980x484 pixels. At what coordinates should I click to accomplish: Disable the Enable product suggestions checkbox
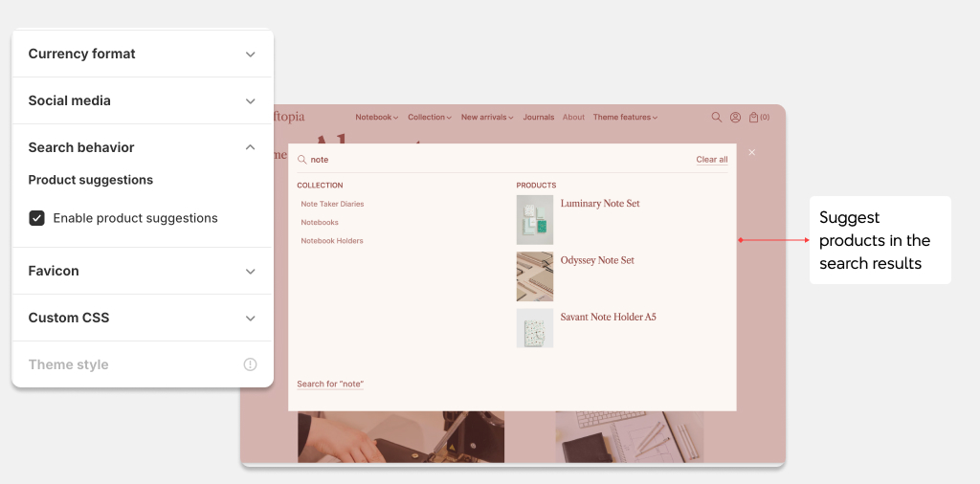click(x=37, y=218)
